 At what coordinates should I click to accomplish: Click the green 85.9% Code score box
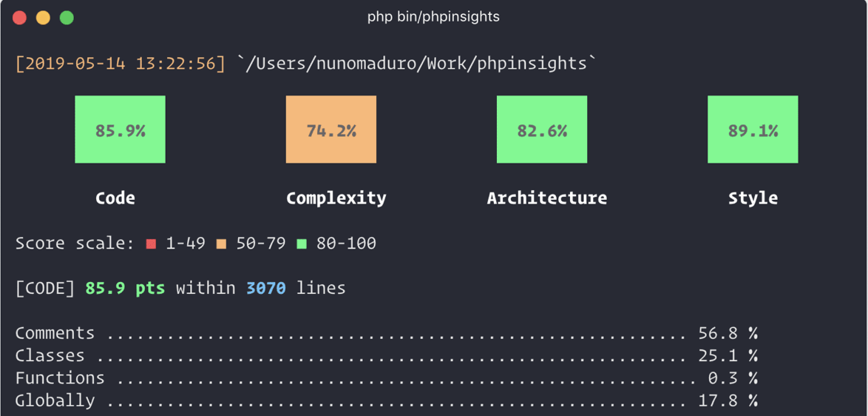click(120, 130)
